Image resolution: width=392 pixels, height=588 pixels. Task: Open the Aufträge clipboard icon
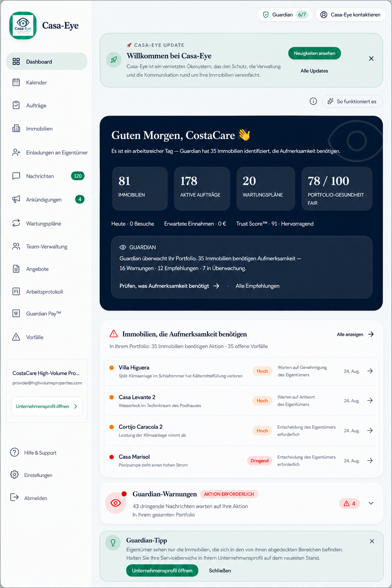(x=16, y=105)
